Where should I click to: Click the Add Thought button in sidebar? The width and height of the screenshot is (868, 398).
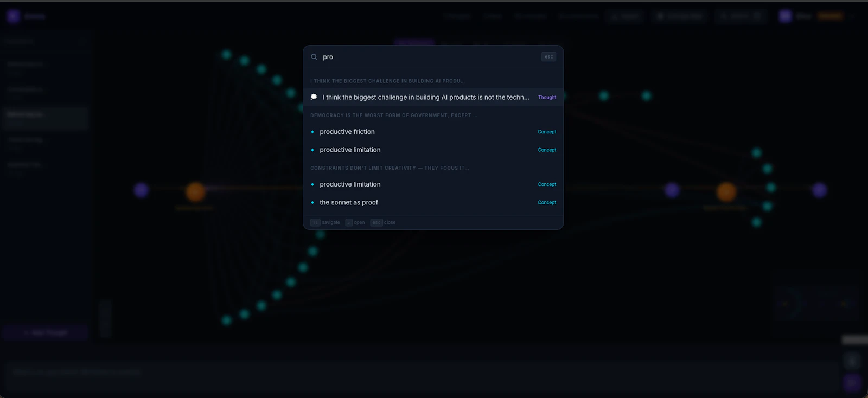[x=45, y=332]
